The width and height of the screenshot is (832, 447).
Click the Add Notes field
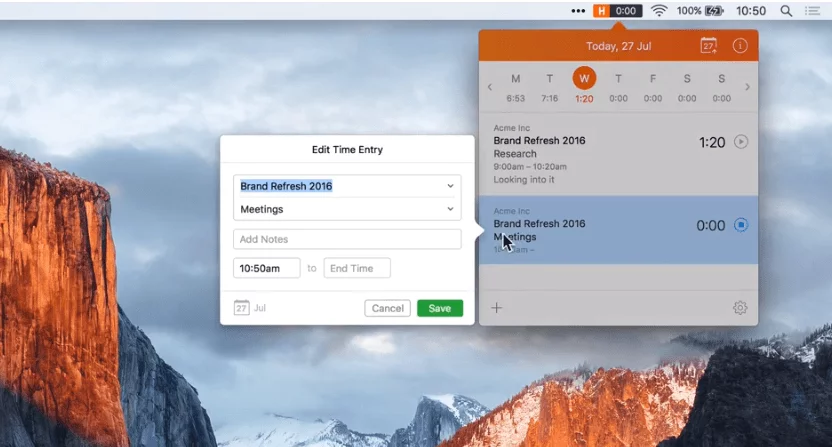(x=347, y=239)
